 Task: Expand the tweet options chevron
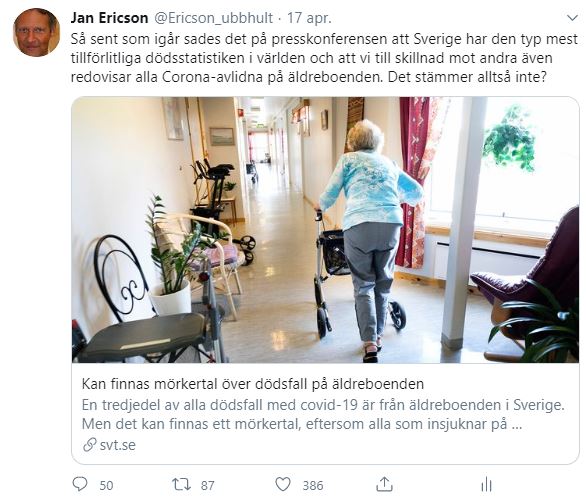(572, 18)
